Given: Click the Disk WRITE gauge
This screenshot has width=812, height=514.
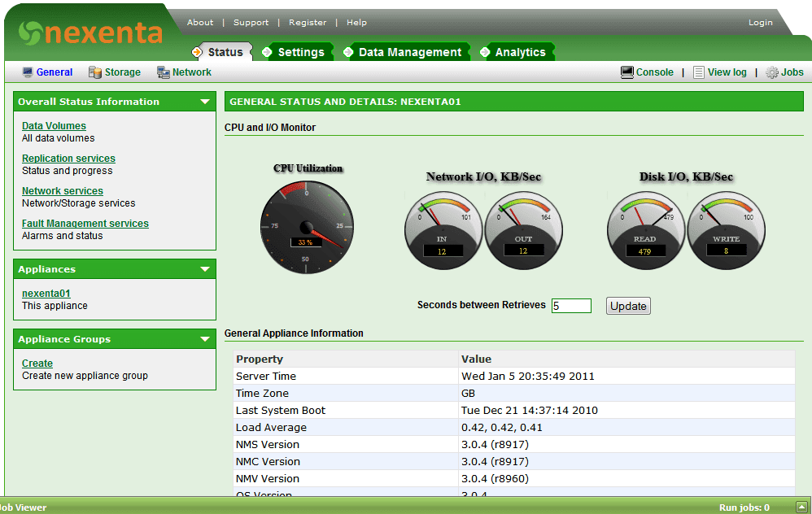Looking at the screenshot, I should pyautogui.click(x=726, y=230).
